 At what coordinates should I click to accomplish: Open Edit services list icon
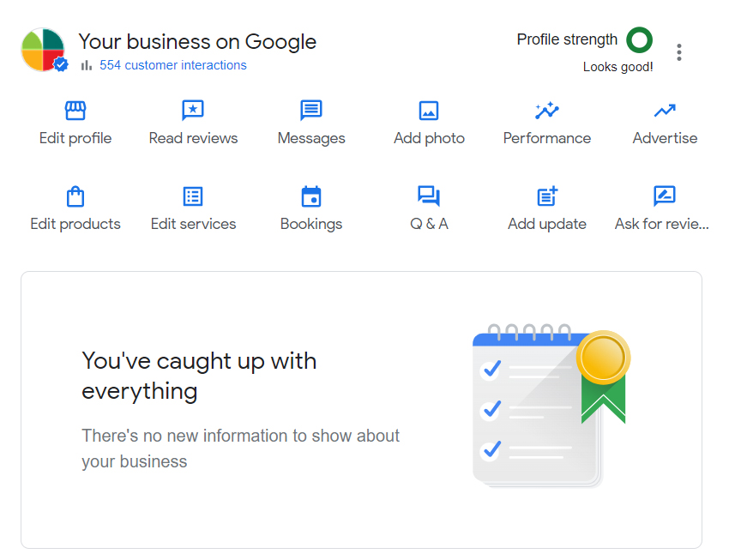[x=193, y=196]
